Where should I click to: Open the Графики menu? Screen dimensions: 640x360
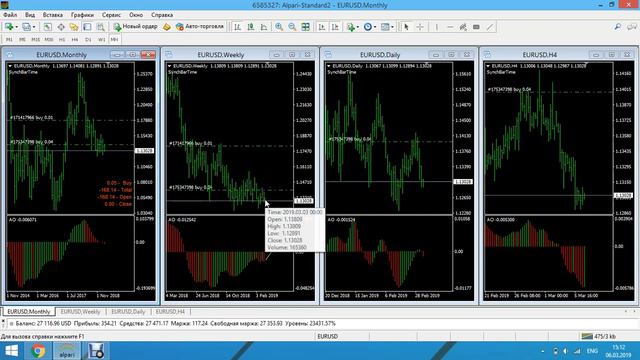(82, 15)
